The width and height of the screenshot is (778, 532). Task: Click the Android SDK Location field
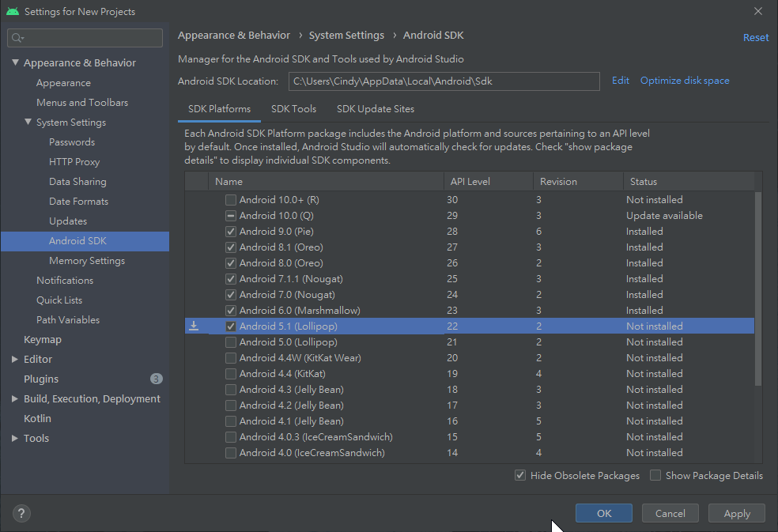444,81
